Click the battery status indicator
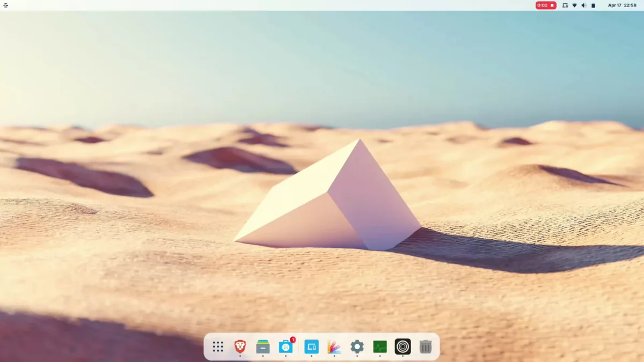The image size is (644, 362). pyautogui.click(x=594, y=5)
